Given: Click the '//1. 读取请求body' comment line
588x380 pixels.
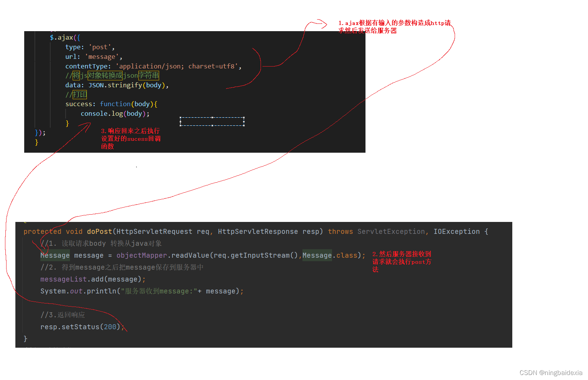Looking at the screenshot, I should [101, 243].
